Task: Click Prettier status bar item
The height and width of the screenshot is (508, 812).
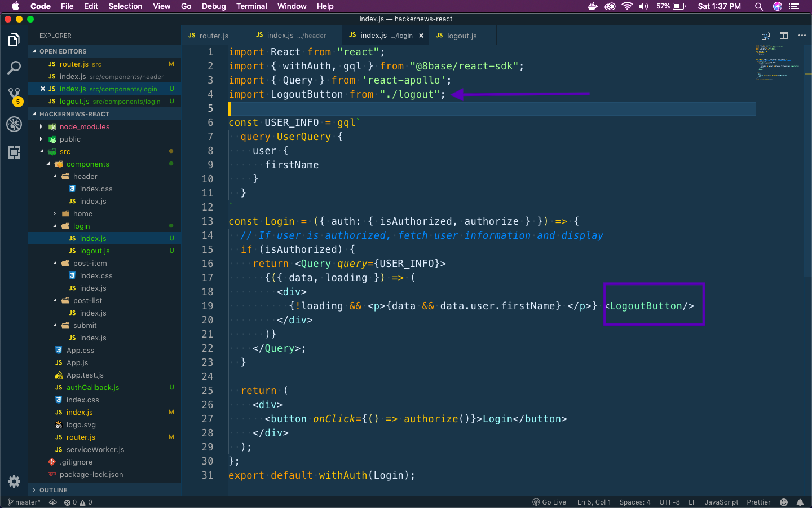Action: [x=758, y=502]
